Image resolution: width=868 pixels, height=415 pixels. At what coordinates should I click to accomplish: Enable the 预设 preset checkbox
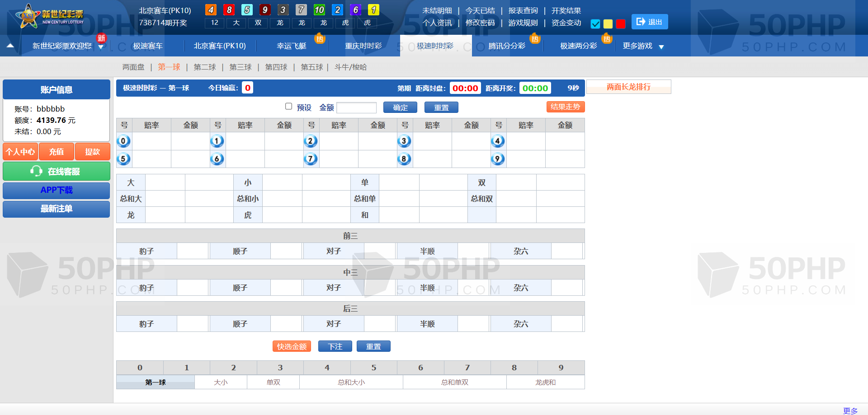(x=288, y=107)
